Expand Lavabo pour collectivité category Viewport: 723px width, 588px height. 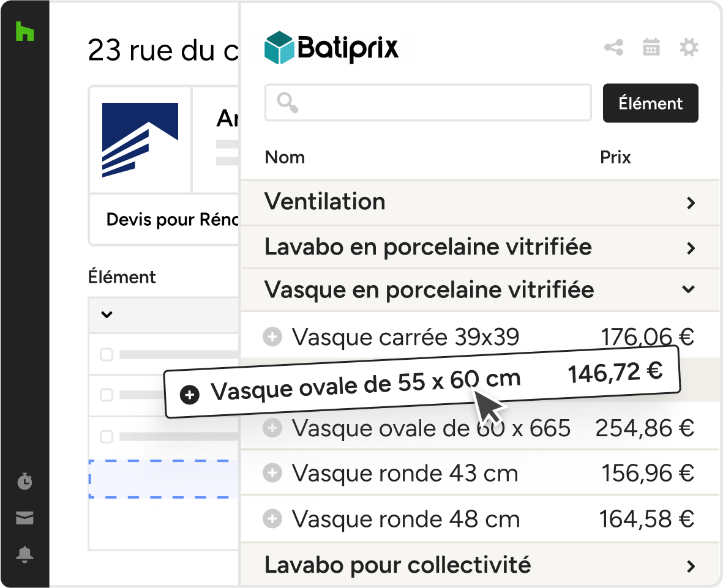[691, 565]
